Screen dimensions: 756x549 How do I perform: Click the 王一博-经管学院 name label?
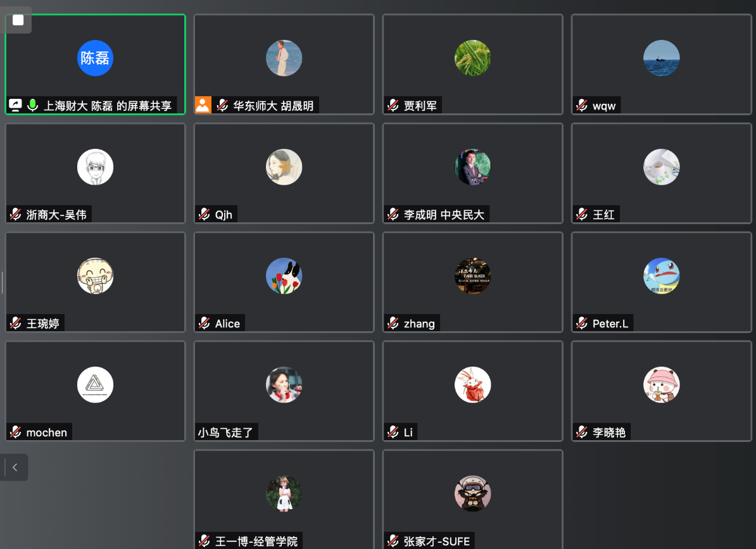pyautogui.click(x=256, y=541)
